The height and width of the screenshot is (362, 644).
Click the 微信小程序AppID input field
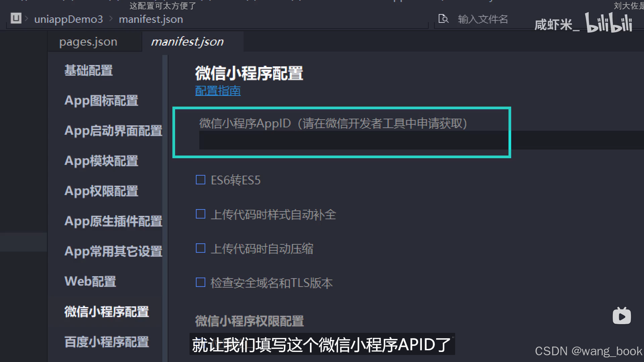[421, 140]
